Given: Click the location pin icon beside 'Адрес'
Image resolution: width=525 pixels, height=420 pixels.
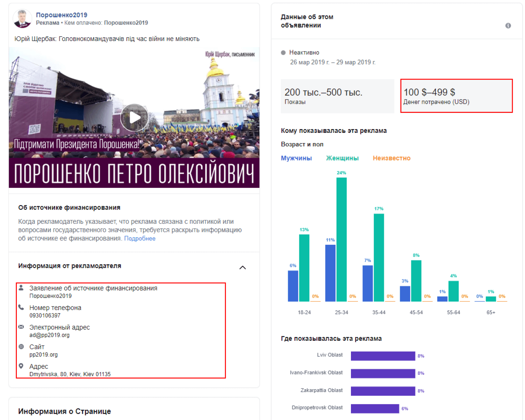Looking at the screenshot, I should point(21,366).
